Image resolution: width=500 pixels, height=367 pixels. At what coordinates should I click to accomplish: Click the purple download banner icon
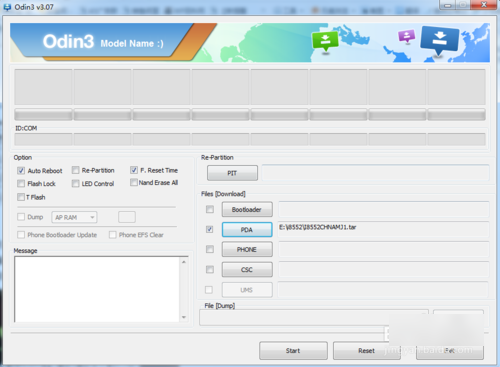pyautogui.click(x=407, y=36)
